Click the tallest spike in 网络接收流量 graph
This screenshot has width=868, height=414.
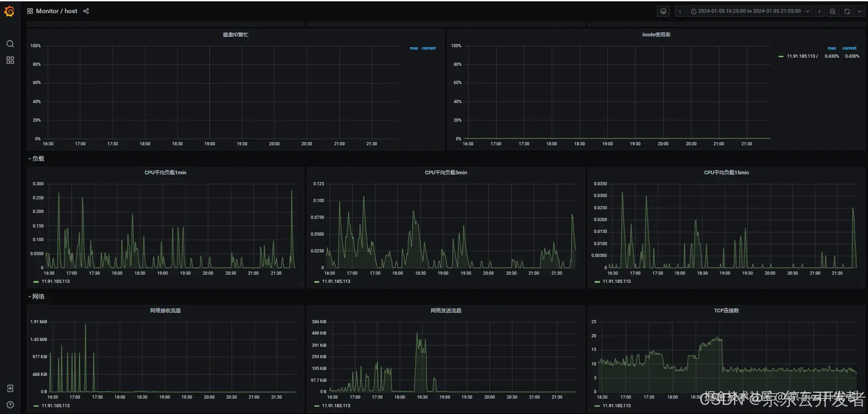tap(85, 325)
